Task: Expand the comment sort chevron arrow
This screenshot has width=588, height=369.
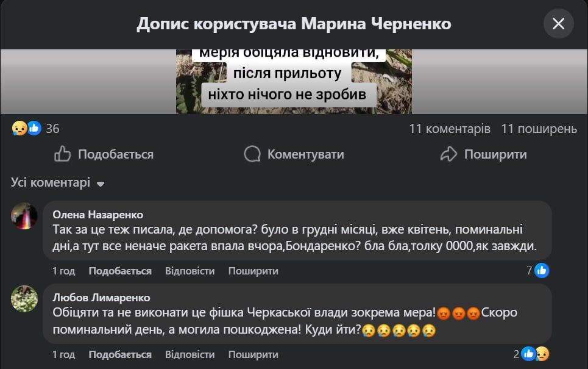Action: pos(100,184)
